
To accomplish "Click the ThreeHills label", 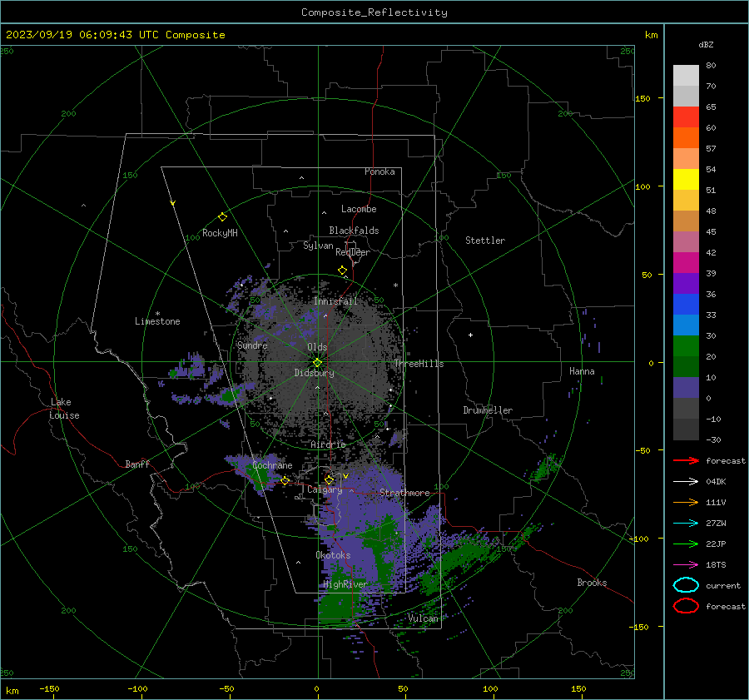I will point(419,364).
